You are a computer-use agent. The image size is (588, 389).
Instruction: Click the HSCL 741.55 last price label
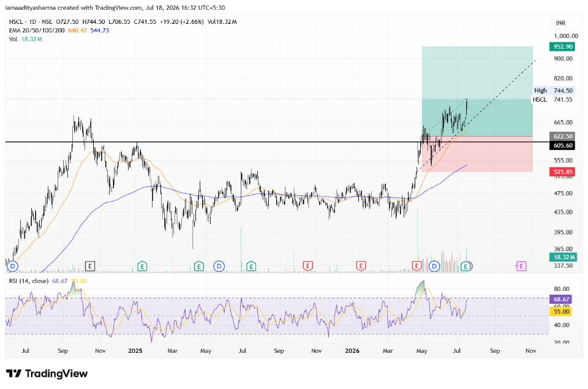[552, 99]
